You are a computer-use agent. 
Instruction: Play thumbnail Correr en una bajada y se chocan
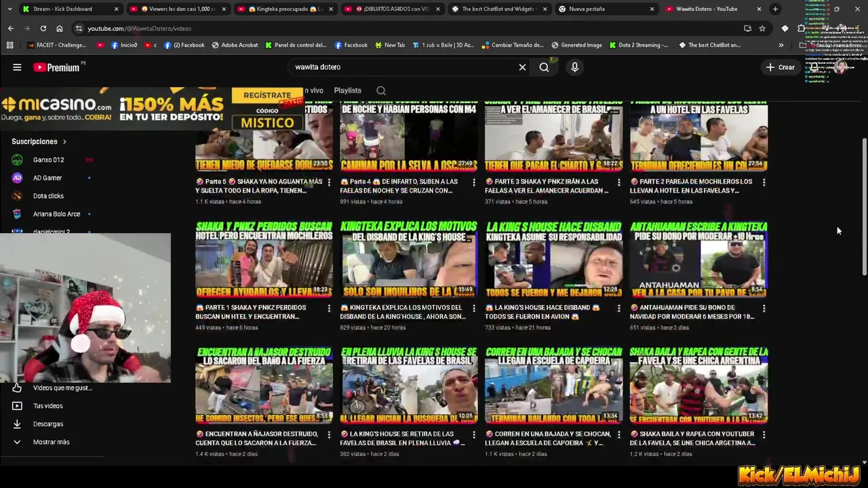pos(553,385)
